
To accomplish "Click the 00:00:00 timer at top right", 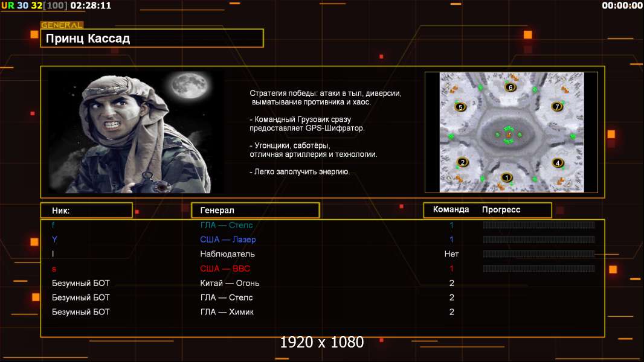I will [x=622, y=5].
